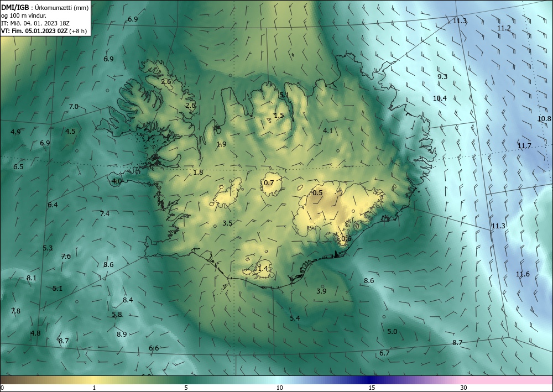Select the 5.4 map value
Image resolution: width=553 pixels, height=392 pixels.
tap(295, 318)
